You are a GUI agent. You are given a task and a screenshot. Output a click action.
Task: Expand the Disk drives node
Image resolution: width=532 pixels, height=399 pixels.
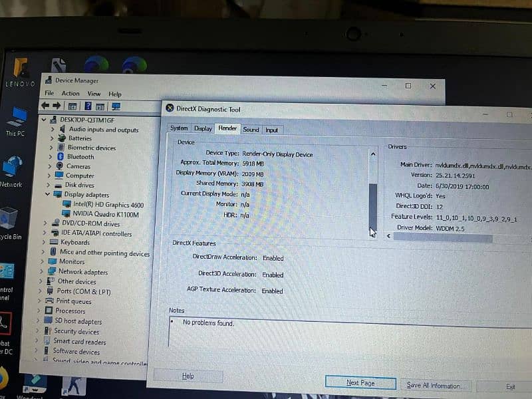[x=48, y=185]
